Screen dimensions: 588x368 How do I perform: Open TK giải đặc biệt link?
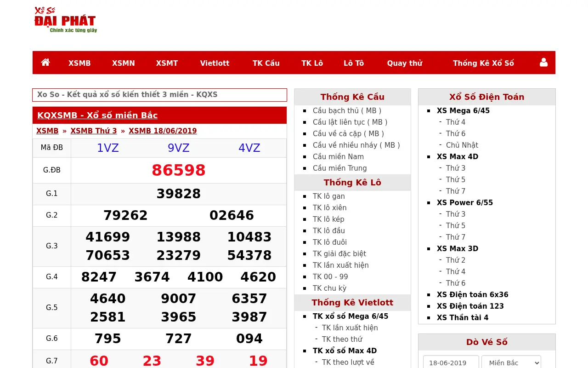point(339,253)
